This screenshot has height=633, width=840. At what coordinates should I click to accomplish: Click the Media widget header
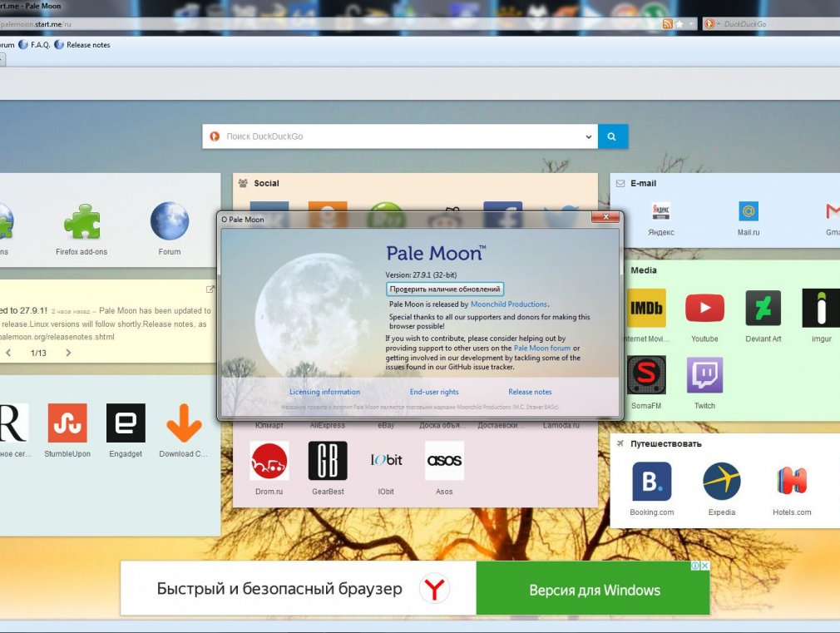point(644,270)
